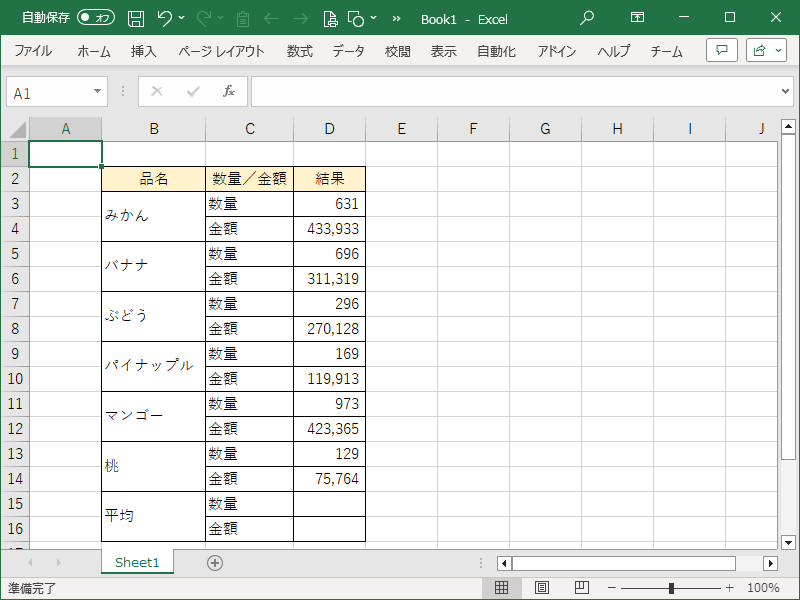
Task: Select the Sheet1 sheet tab
Action: [137, 562]
